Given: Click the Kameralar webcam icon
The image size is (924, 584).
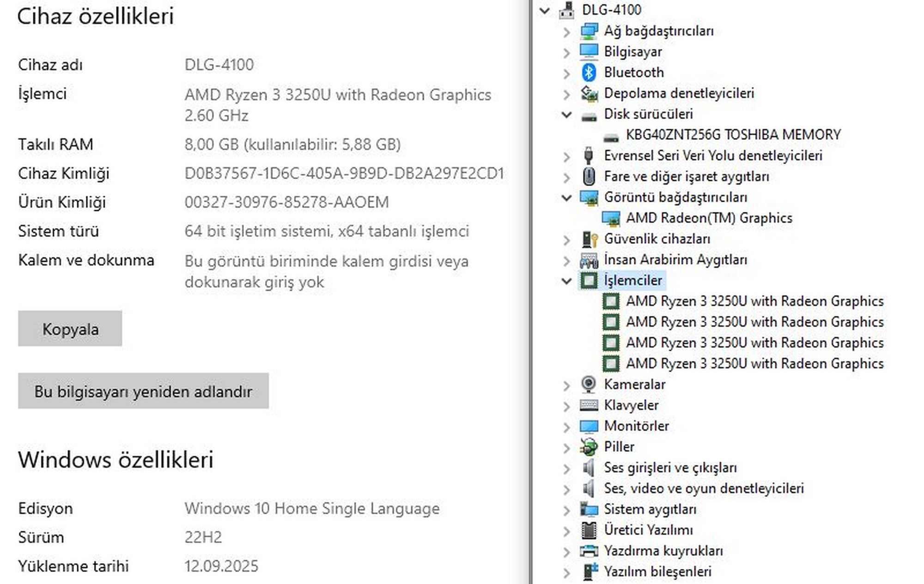Looking at the screenshot, I should point(589,384).
